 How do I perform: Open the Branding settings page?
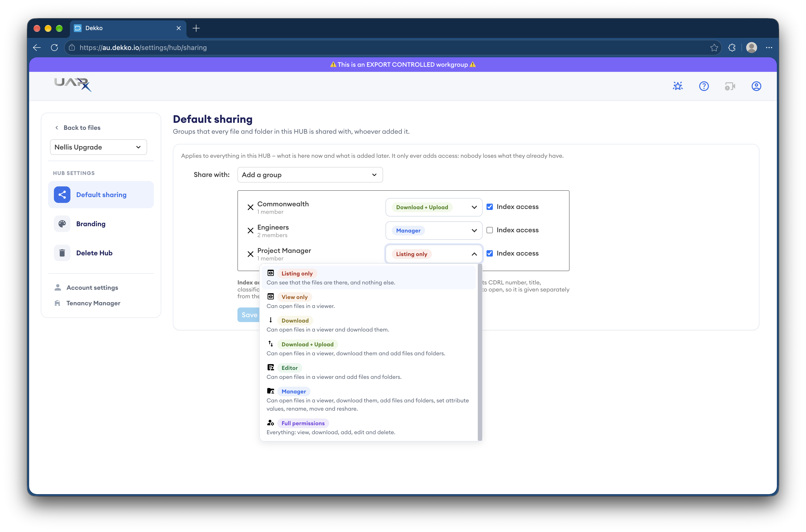[101, 224]
